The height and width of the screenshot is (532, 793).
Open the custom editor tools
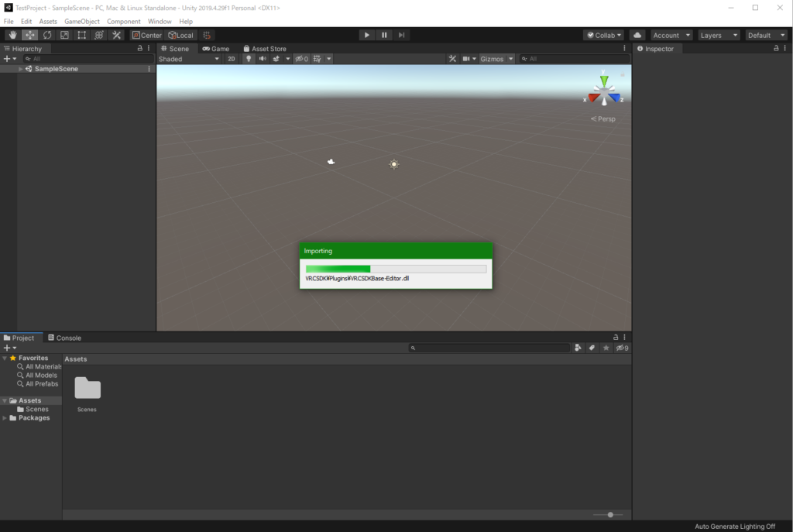[116, 35]
